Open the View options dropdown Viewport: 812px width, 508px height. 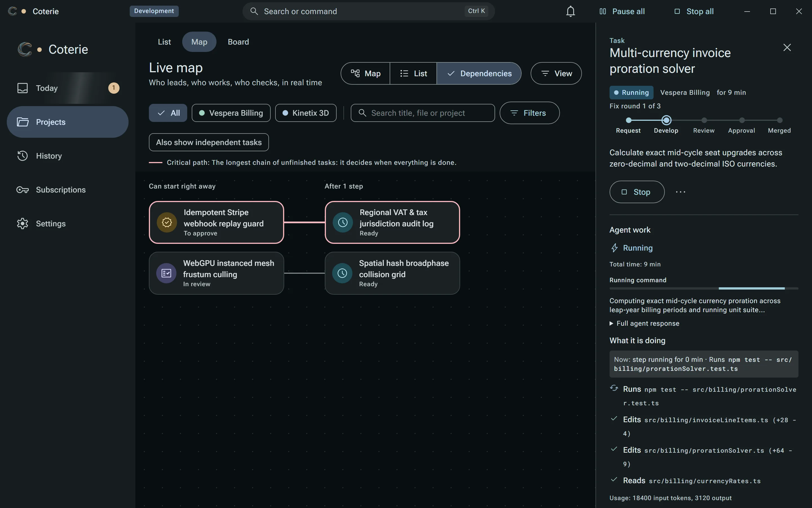[556, 73]
